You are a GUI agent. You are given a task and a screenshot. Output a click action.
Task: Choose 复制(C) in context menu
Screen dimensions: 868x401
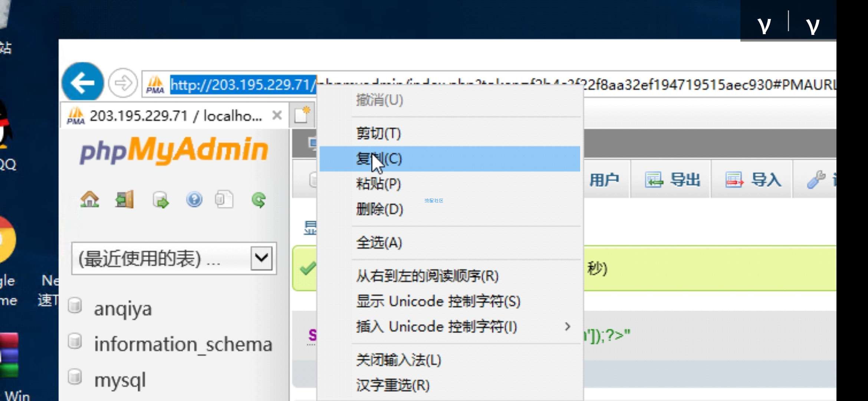450,159
